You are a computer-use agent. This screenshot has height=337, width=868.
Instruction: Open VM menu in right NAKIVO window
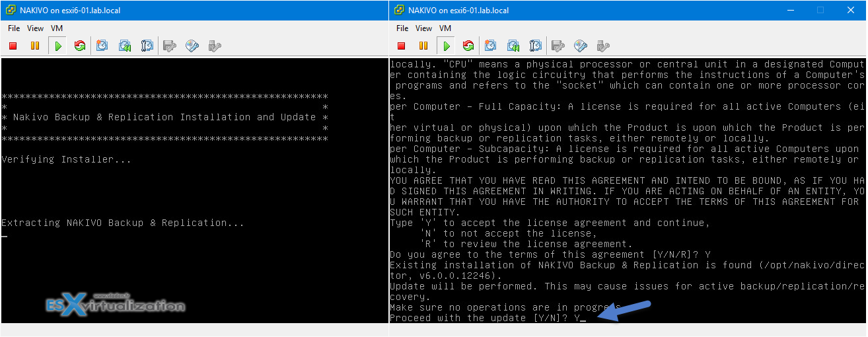[x=445, y=28]
